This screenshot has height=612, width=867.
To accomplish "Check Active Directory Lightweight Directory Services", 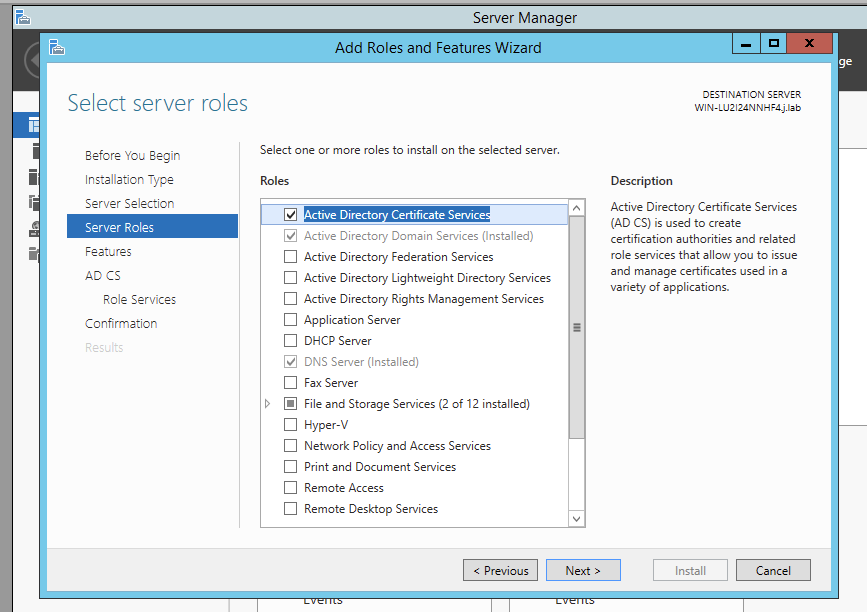I will pyautogui.click(x=290, y=278).
